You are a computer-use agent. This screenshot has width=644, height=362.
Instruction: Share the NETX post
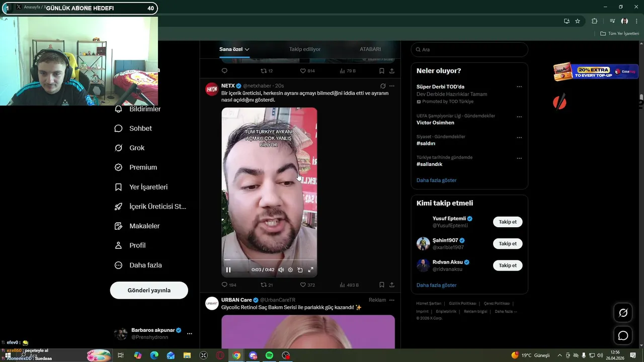coord(392,285)
